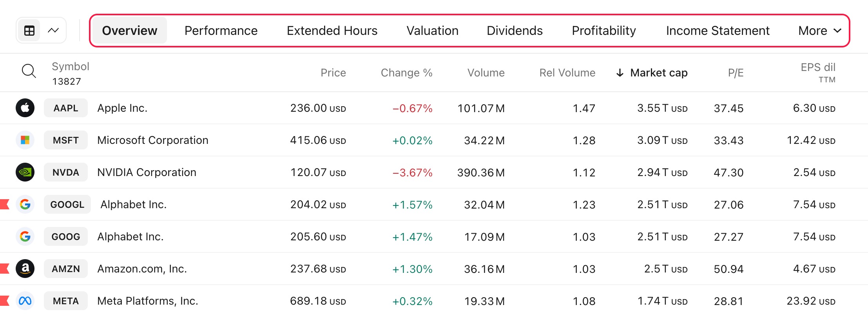The image size is (868, 316).
Task: Click the 1.47 relative volume cell
Action: click(x=584, y=108)
